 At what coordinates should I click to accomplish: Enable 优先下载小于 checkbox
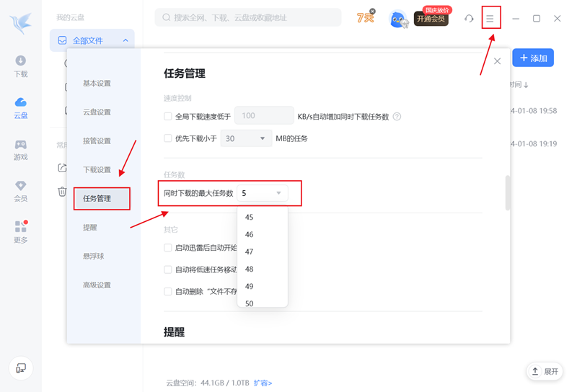pyautogui.click(x=168, y=138)
